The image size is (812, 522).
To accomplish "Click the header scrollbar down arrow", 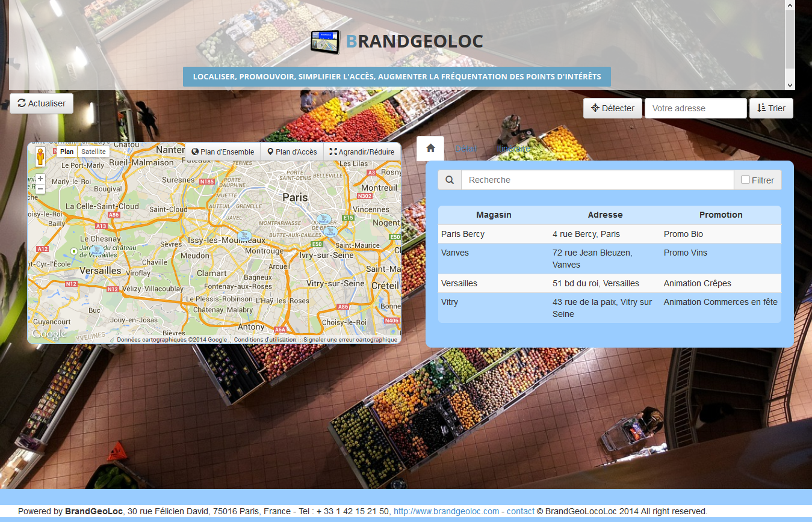I will (790, 85).
